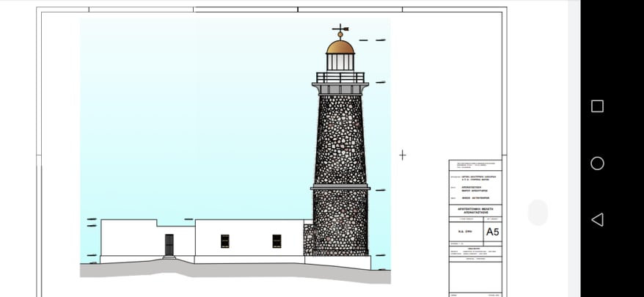Select the barred doorway of the white building
The image size is (644, 297).
click(x=169, y=245)
